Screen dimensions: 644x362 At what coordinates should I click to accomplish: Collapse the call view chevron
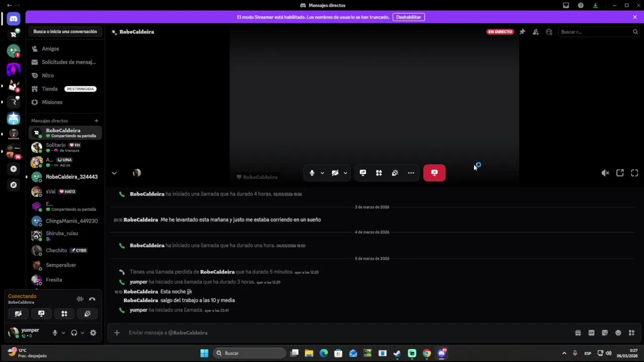click(114, 173)
